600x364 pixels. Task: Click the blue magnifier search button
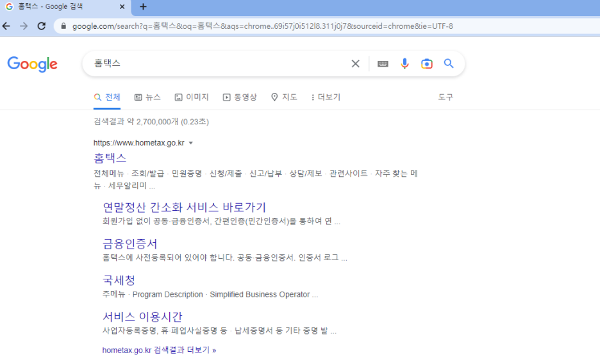449,63
